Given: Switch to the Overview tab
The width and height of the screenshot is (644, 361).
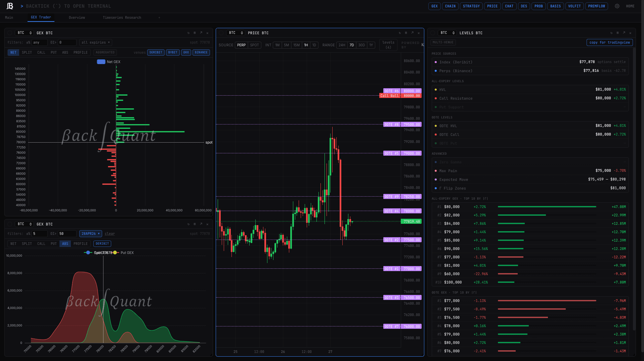Looking at the screenshot, I should [77, 17].
